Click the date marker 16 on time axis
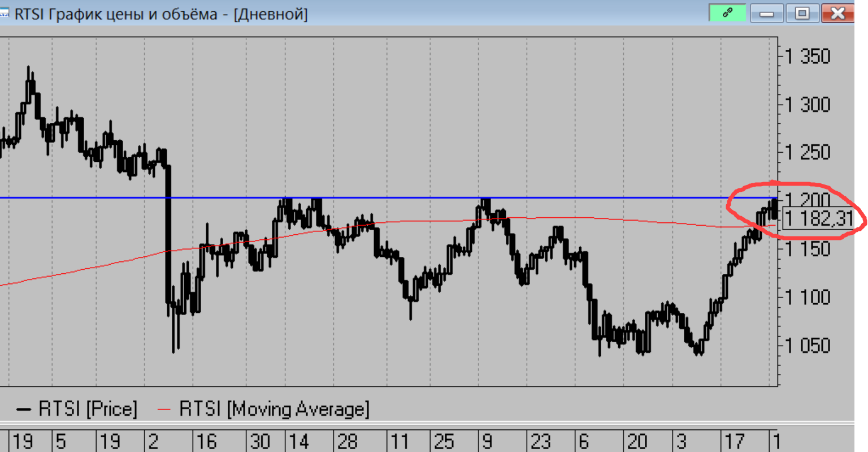Image resolution: width=868 pixels, height=452 pixels. (207, 441)
